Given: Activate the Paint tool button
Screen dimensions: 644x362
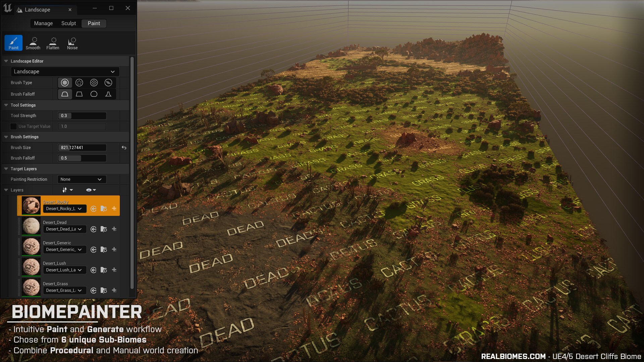Looking at the screenshot, I should 13,43.
